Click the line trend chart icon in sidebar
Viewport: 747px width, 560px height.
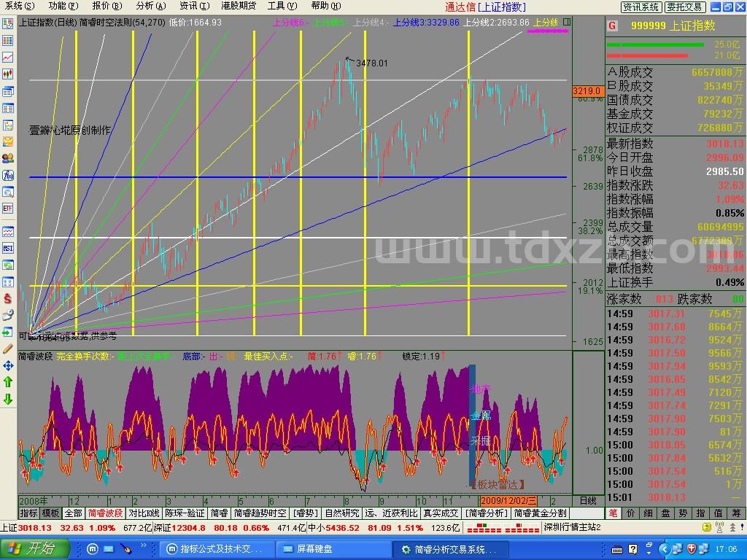(x=7, y=57)
